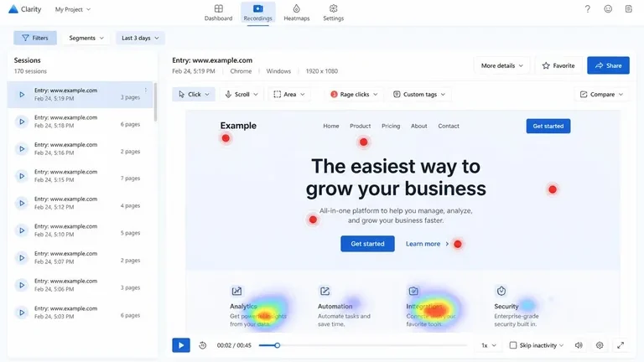Open the Settings tab
Screen dimensions: 644x362
(333, 13)
